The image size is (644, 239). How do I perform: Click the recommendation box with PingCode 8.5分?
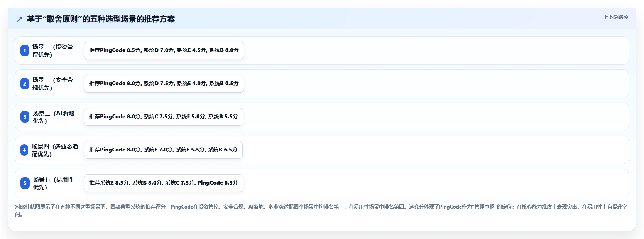[x=164, y=50]
